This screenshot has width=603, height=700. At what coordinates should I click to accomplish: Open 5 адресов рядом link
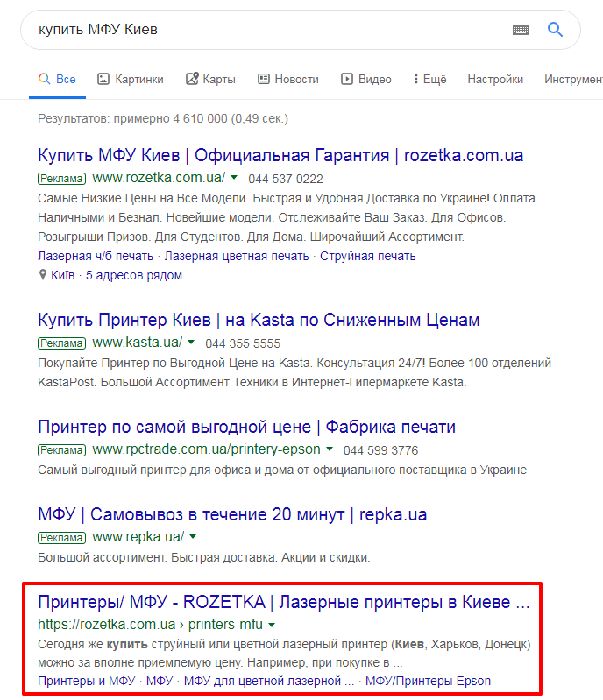(x=134, y=275)
